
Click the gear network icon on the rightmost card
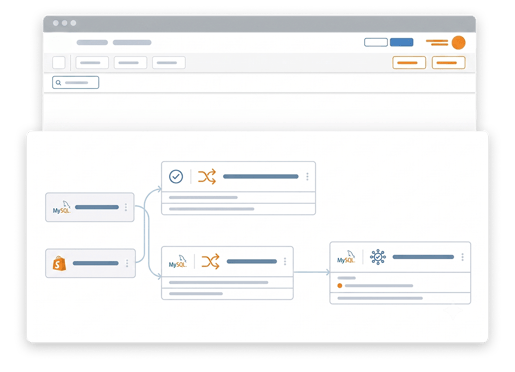point(378,257)
